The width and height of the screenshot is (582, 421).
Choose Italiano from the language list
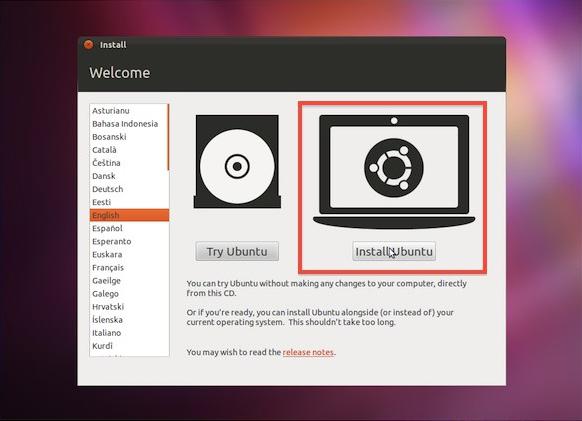(x=129, y=333)
